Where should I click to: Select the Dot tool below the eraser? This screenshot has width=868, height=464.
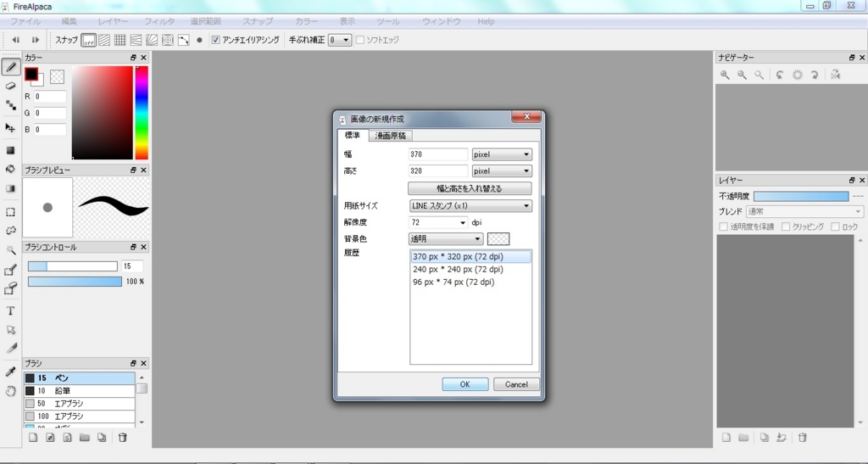10,104
